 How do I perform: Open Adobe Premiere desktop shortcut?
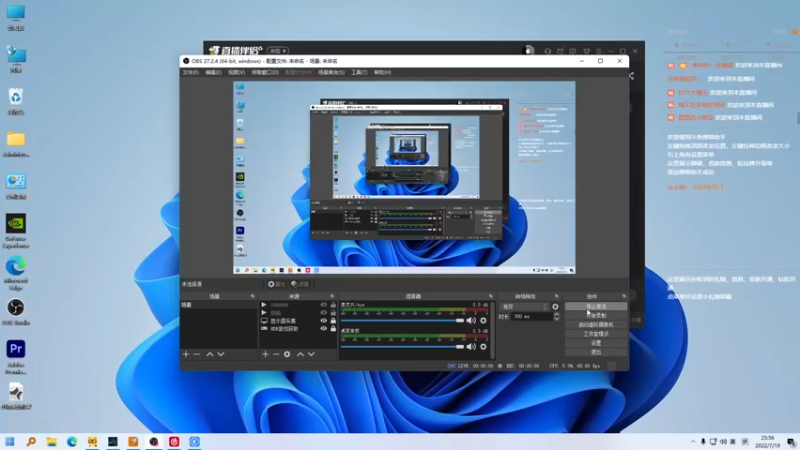pyautogui.click(x=16, y=357)
